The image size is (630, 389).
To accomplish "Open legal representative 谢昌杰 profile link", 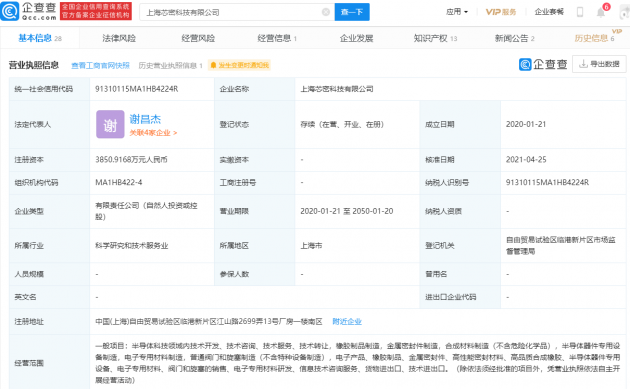I will click(x=145, y=119).
